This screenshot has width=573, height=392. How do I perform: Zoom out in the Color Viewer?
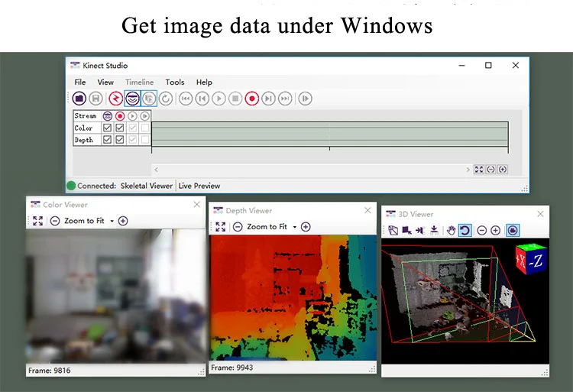(55, 221)
